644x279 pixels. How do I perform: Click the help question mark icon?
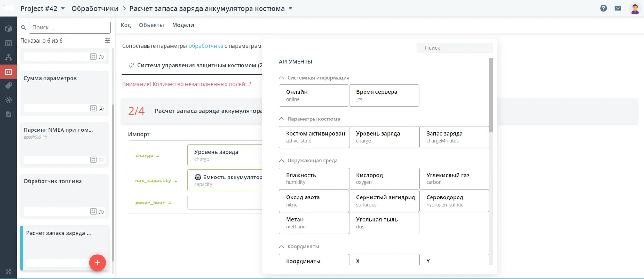click(x=603, y=8)
